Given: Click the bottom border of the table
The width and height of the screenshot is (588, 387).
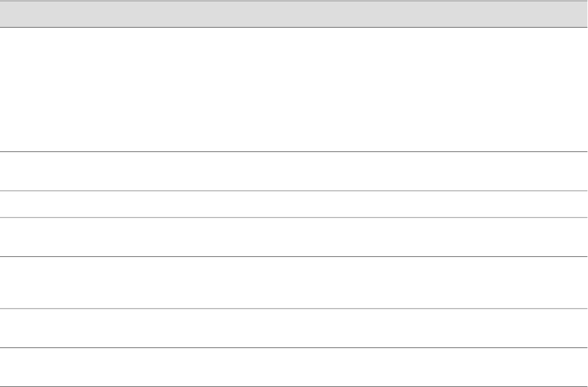Looking at the screenshot, I should (x=294, y=386).
